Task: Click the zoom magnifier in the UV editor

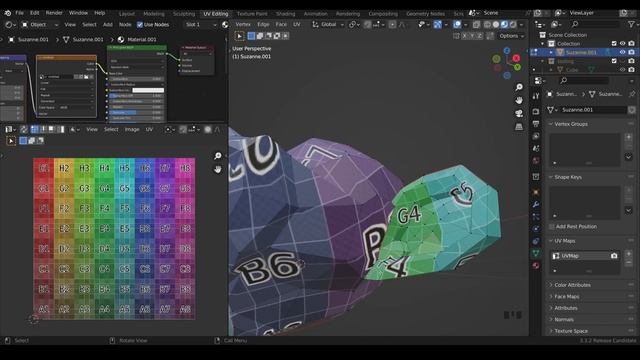Action: point(218,156)
